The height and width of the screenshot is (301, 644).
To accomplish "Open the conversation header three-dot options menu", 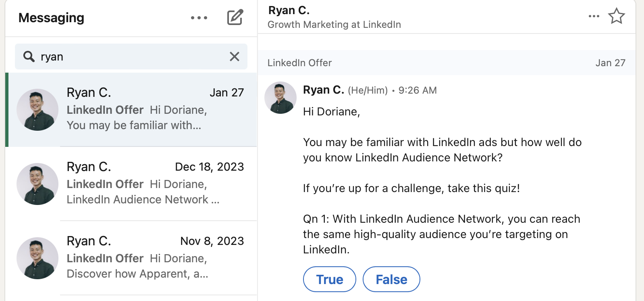I will (594, 16).
